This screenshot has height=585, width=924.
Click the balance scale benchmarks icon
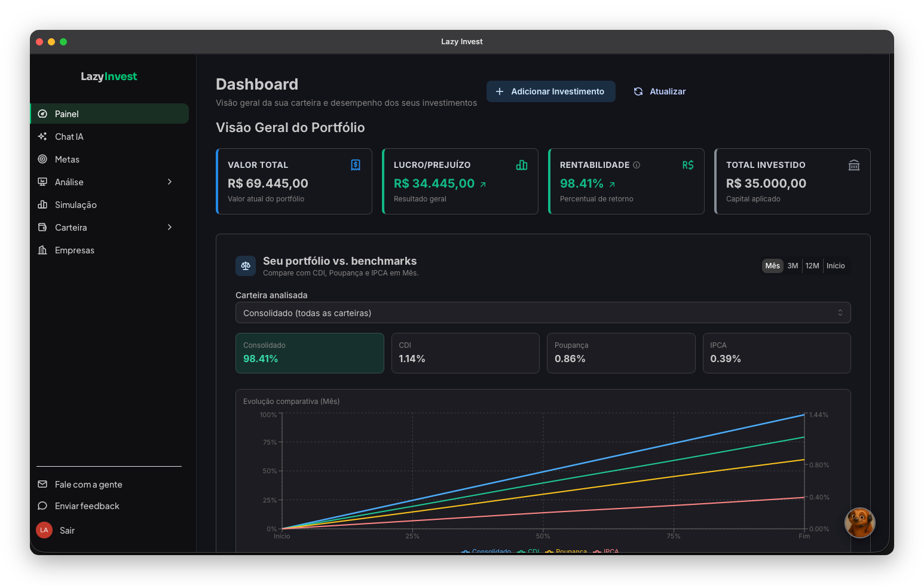pyautogui.click(x=246, y=266)
